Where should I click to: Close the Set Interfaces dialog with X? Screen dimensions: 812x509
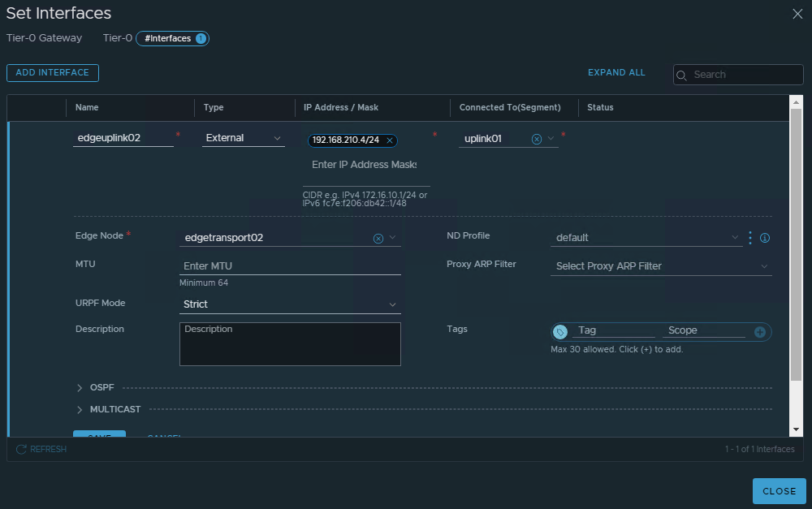tap(797, 13)
